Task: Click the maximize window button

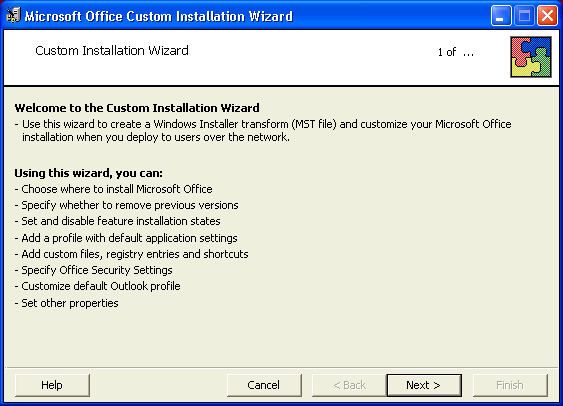Action: pyautogui.click(x=524, y=16)
